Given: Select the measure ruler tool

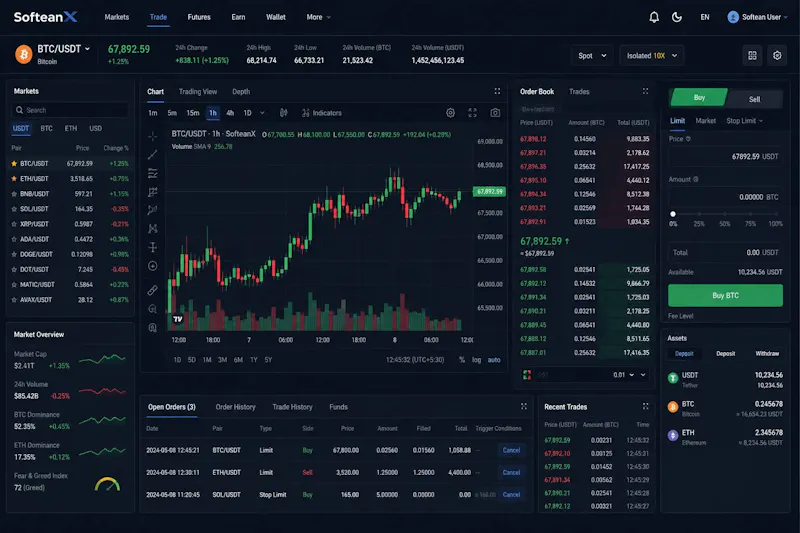Looking at the screenshot, I should [x=153, y=290].
